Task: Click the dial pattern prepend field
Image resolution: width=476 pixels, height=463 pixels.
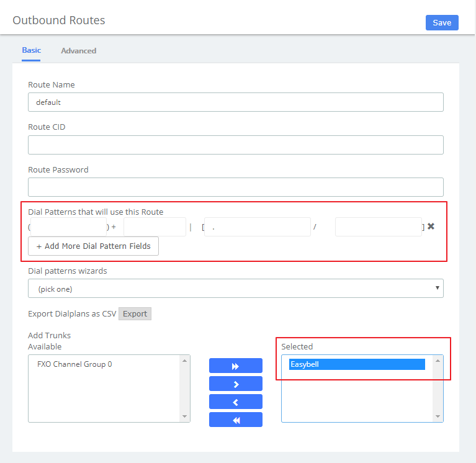Action: tap(68, 227)
